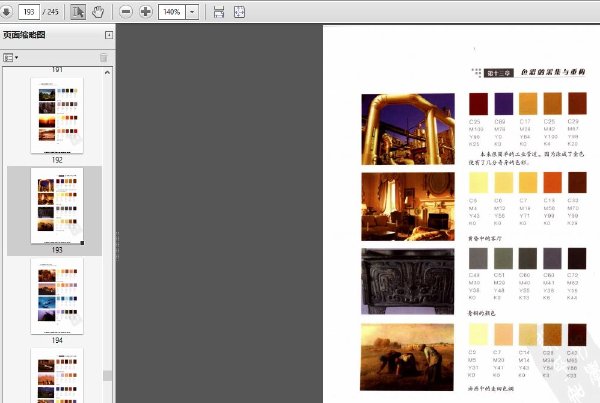Image resolution: width=600 pixels, height=403 pixels.
Task: Click the purple swatch in first row
Action: [504, 104]
